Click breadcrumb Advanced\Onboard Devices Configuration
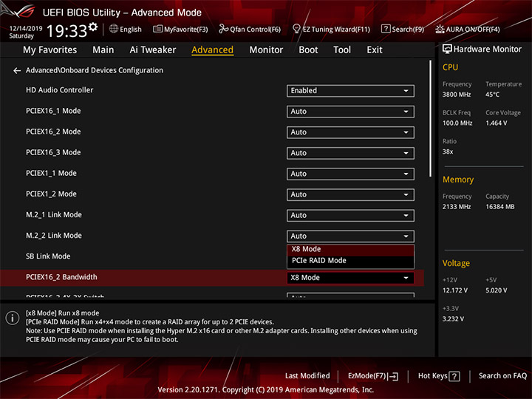 coord(95,70)
